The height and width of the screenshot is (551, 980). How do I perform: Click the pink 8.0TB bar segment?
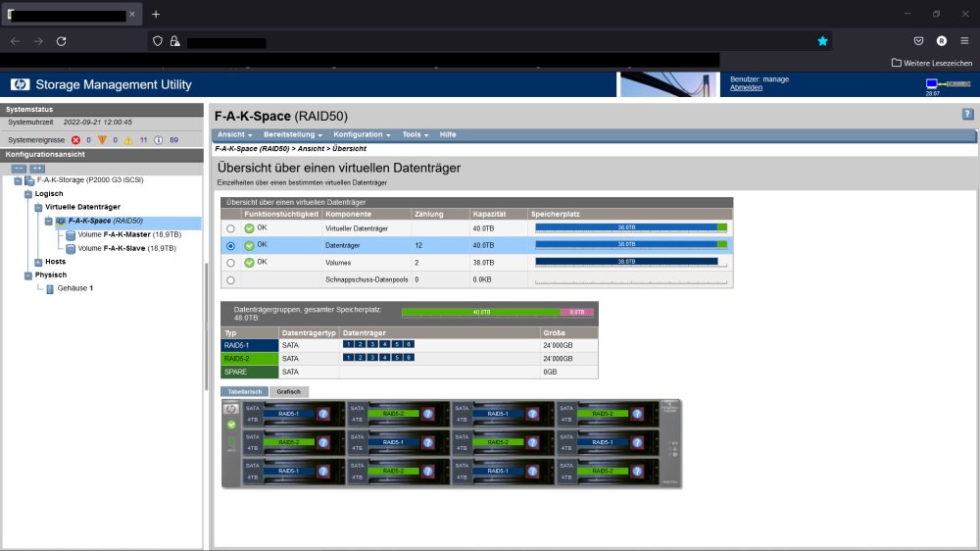(x=577, y=312)
